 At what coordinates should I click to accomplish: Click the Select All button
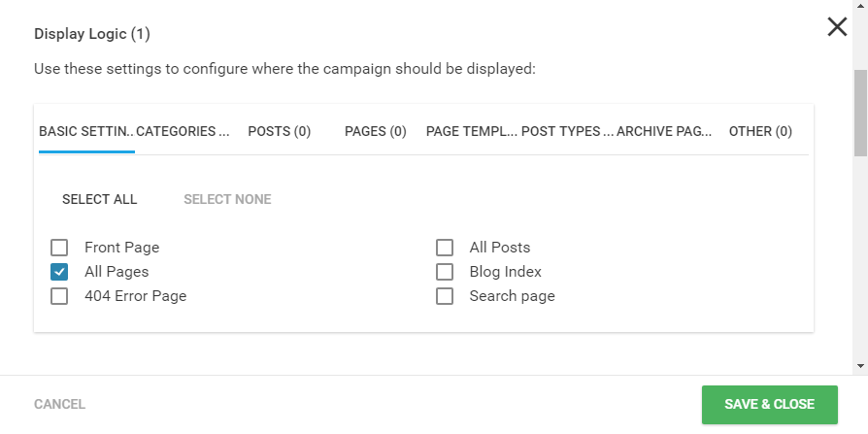pos(100,199)
